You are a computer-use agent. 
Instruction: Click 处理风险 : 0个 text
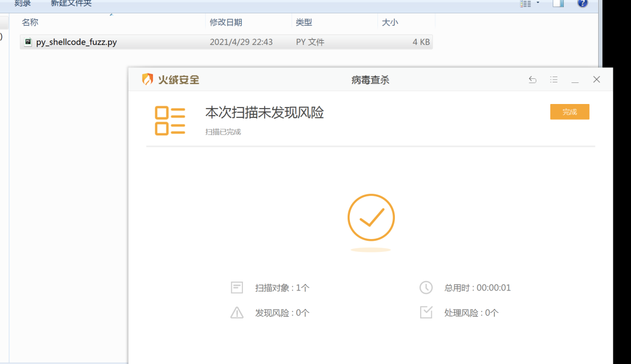tap(471, 313)
